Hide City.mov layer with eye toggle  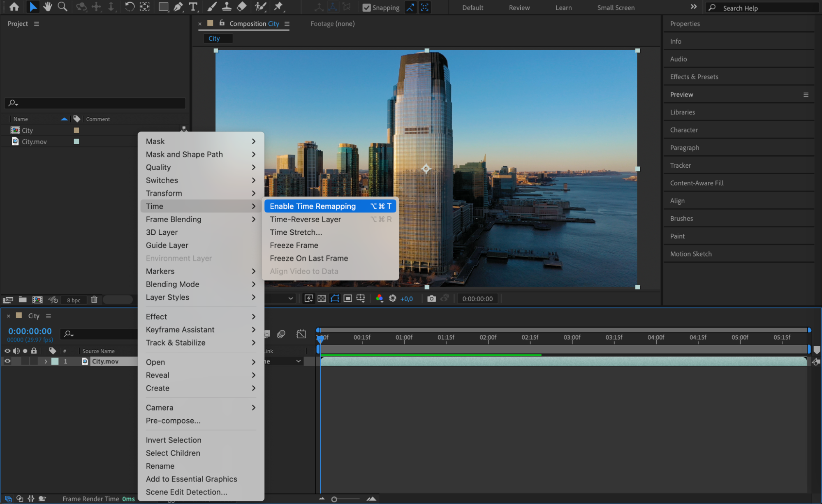pos(7,361)
